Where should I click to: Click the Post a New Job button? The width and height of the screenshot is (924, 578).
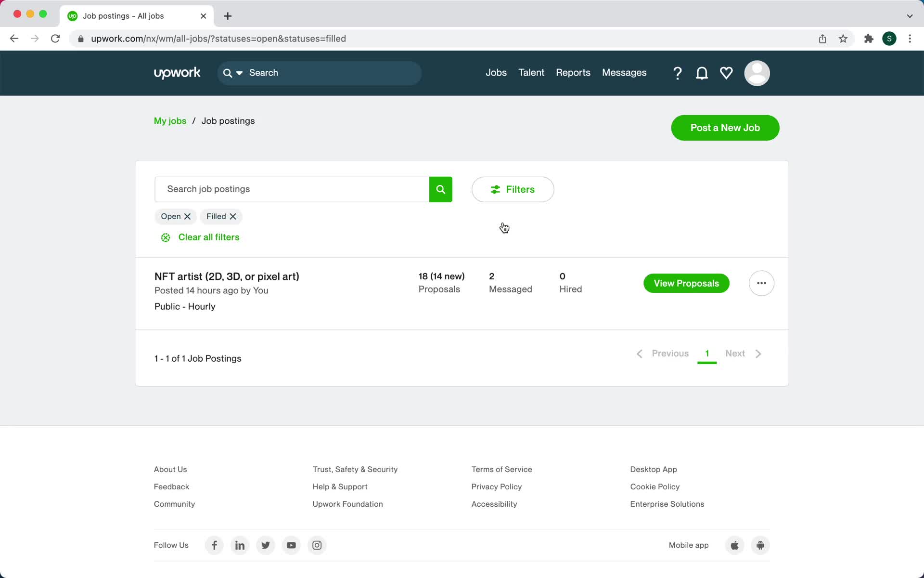[725, 127]
